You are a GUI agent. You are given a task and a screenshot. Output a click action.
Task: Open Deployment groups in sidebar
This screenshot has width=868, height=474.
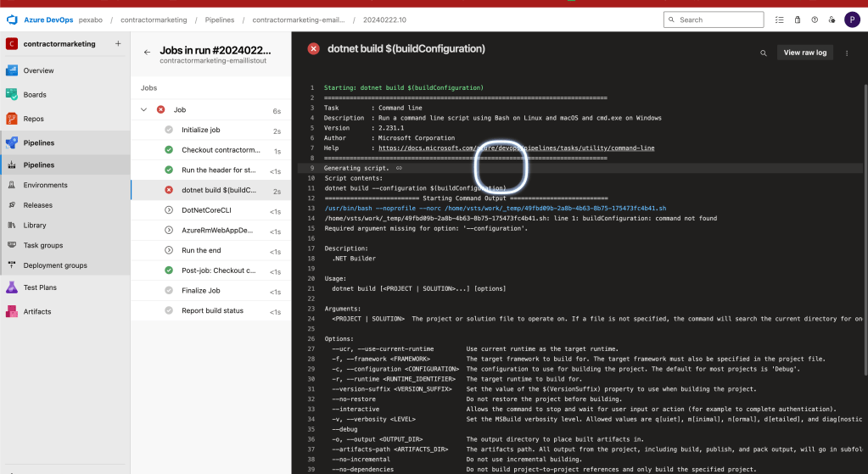coord(65,265)
